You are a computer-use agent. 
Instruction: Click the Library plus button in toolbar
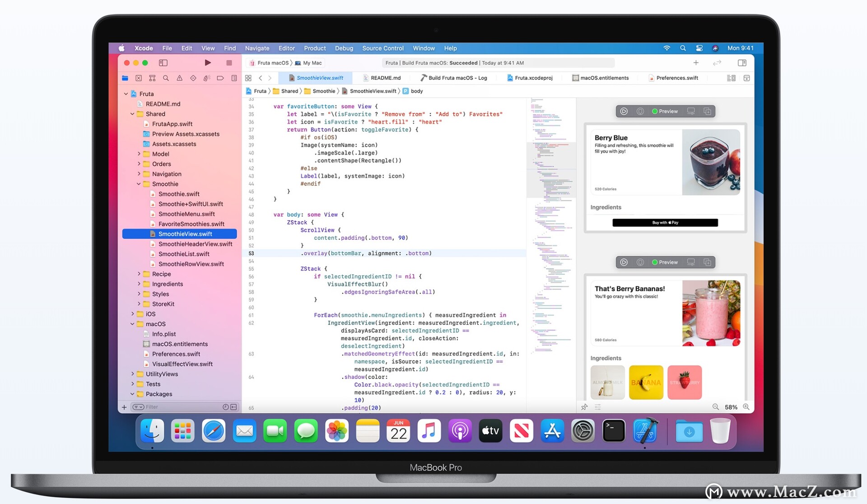coord(695,63)
